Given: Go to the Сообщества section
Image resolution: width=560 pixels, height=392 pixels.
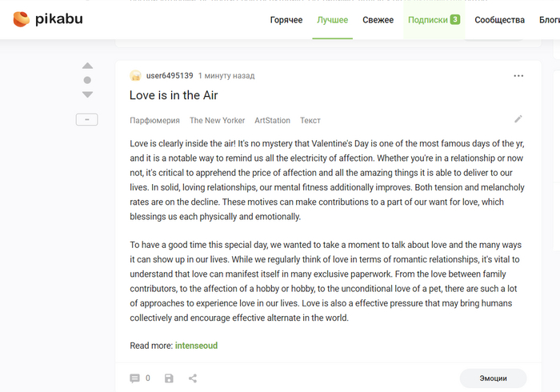Looking at the screenshot, I should pyautogui.click(x=500, y=20).
